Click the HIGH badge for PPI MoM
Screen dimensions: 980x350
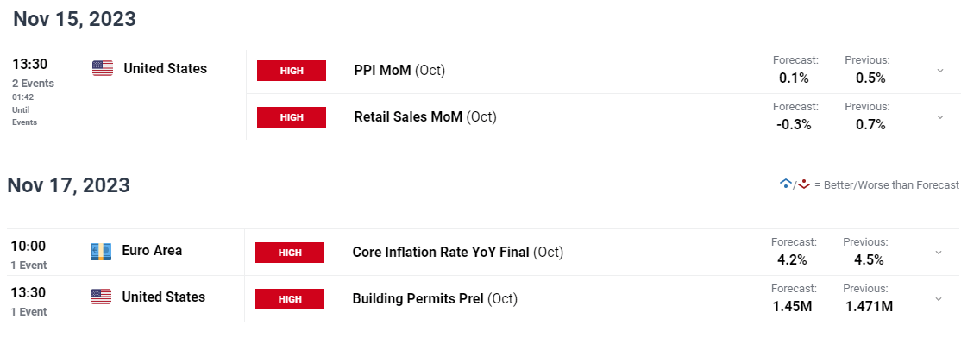coord(292,71)
